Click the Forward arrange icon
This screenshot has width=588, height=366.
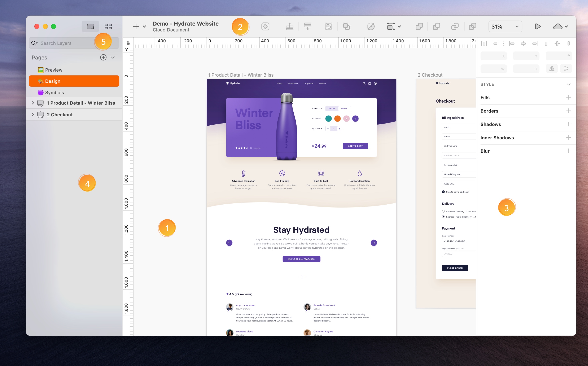pos(290,26)
